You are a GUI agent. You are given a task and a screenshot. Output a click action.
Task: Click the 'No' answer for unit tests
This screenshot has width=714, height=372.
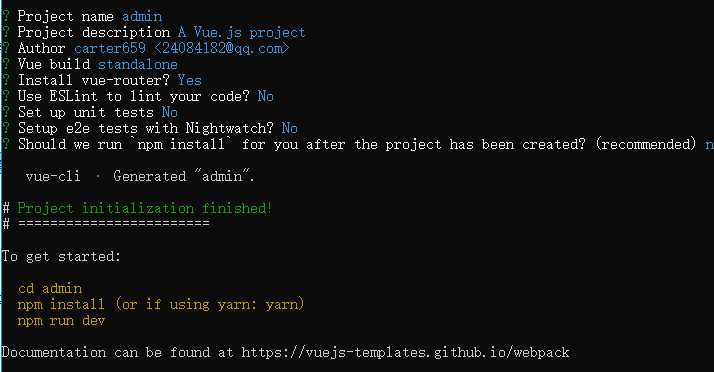pyautogui.click(x=169, y=112)
